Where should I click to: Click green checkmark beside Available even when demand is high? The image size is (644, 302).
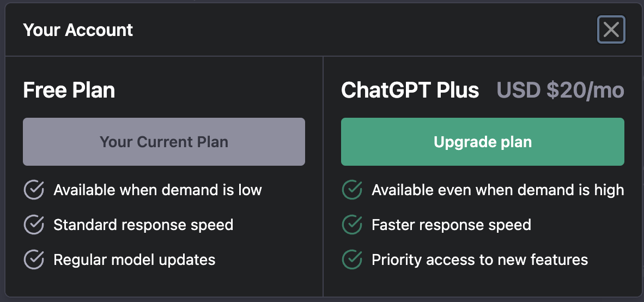[352, 190]
